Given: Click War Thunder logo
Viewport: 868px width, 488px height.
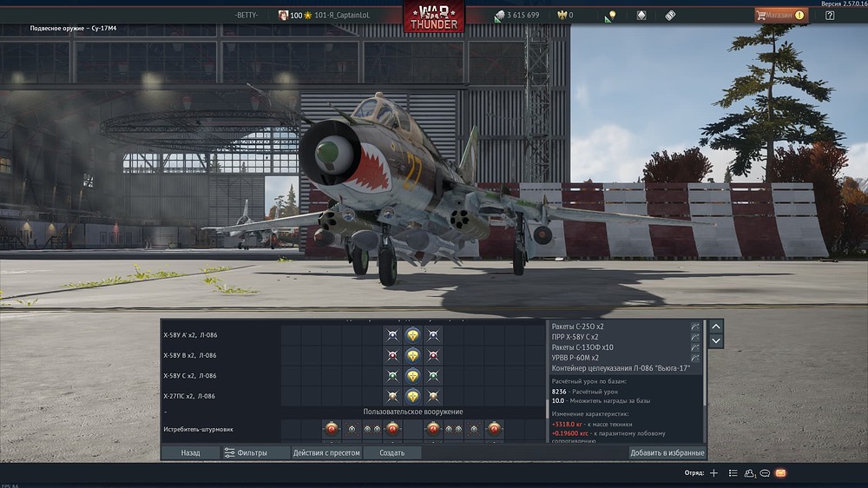Looking at the screenshot, I should [434, 16].
